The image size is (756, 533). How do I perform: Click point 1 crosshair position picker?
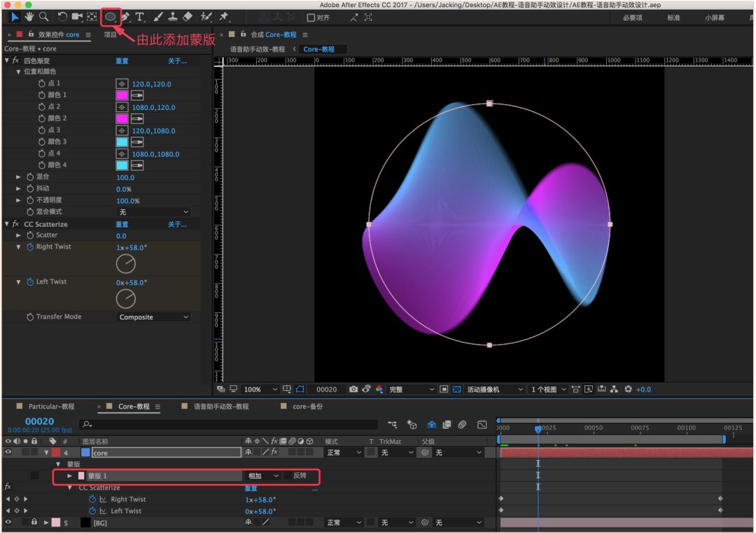tap(122, 84)
